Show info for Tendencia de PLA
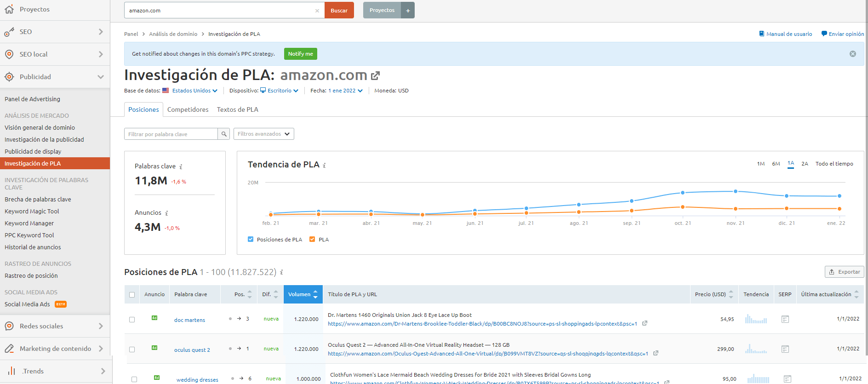This screenshot has width=868, height=384. click(x=324, y=166)
